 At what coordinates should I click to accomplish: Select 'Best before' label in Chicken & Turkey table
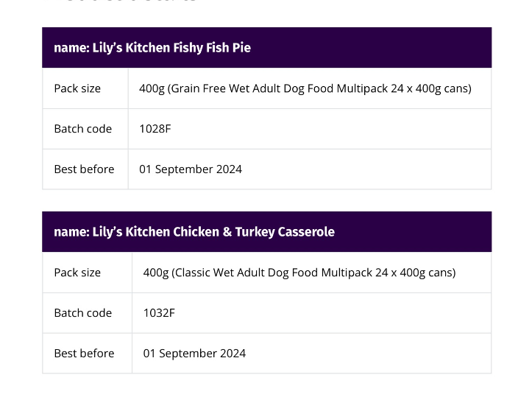(x=84, y=354)
